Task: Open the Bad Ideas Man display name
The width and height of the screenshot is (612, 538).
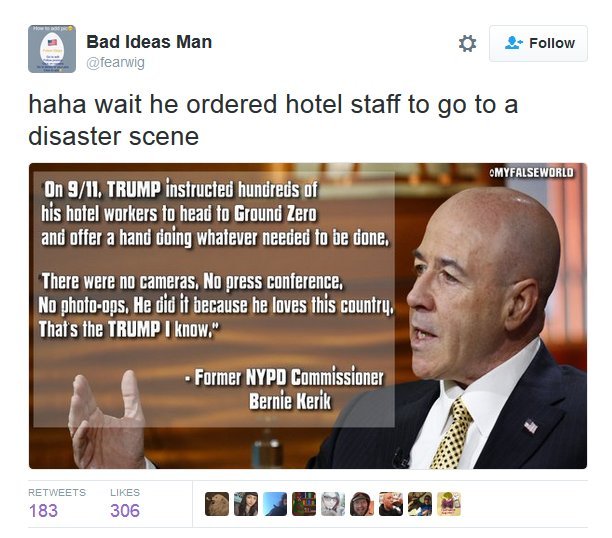Action: pos(149,42)
